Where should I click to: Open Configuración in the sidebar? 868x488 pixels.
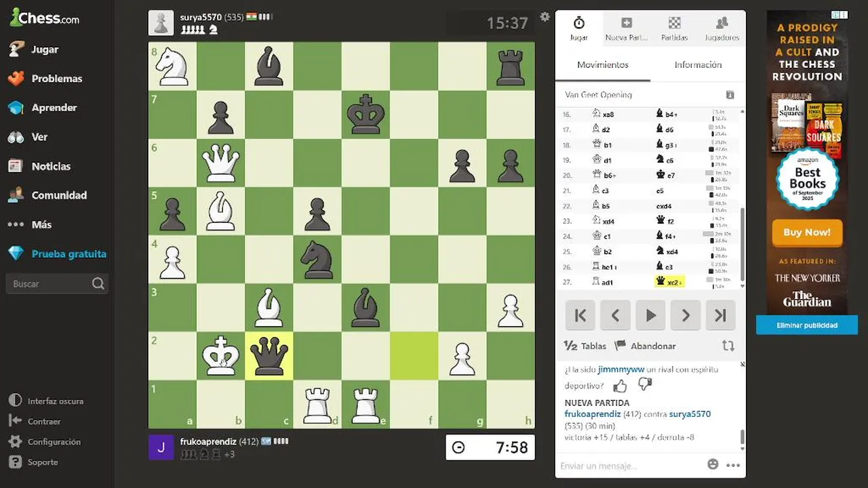(x=45, y=442)
